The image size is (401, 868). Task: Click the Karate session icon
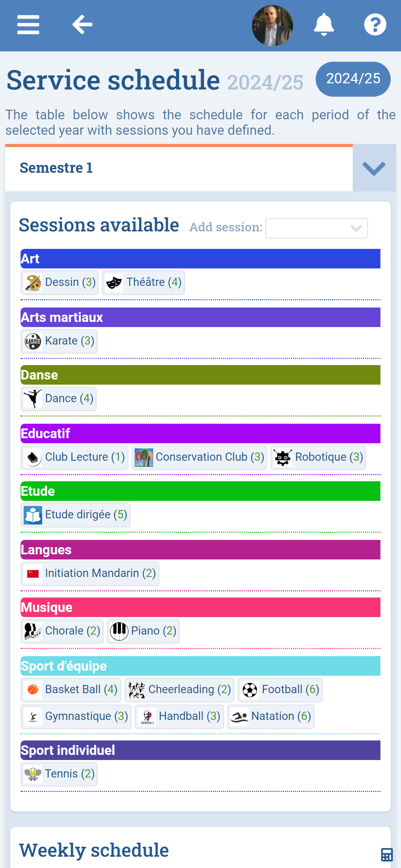33,341
